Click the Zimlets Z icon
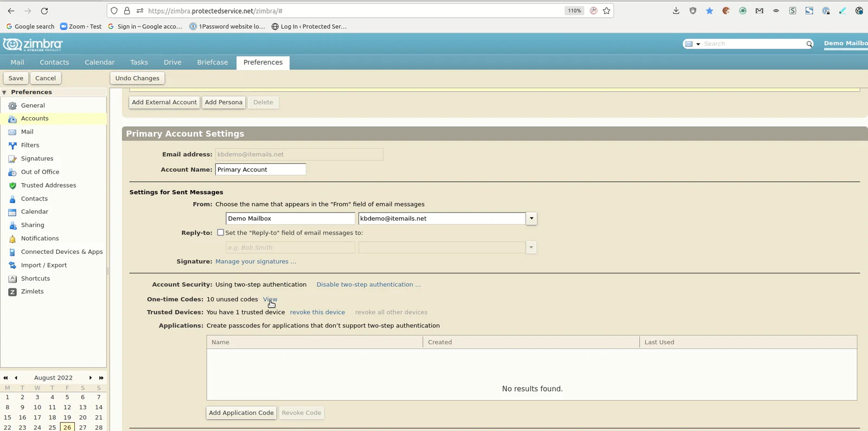Viewport: 868px width, 431px height. pyautogui.click(x=12, y=292)
